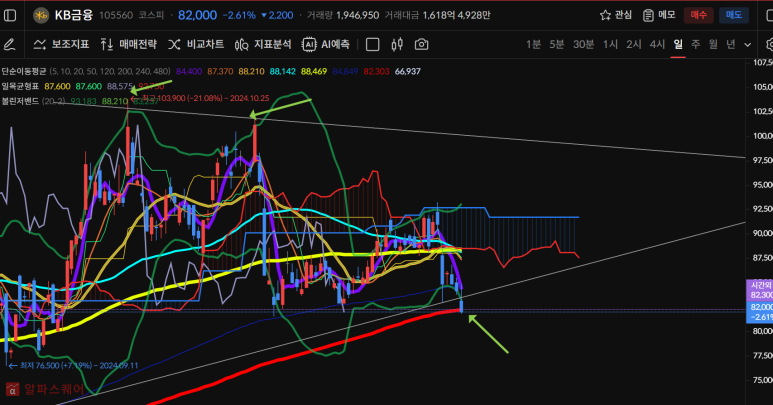Click the KB금융 stock logo
Image resolution: width=773 pixels, height=405 pixels.
tap(41, 15)
